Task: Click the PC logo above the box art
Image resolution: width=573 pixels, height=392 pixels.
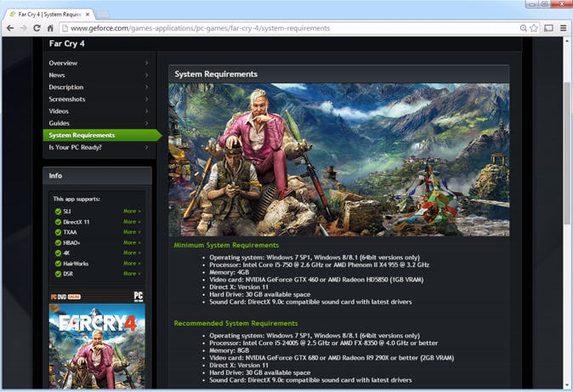Action: (139, 296)
